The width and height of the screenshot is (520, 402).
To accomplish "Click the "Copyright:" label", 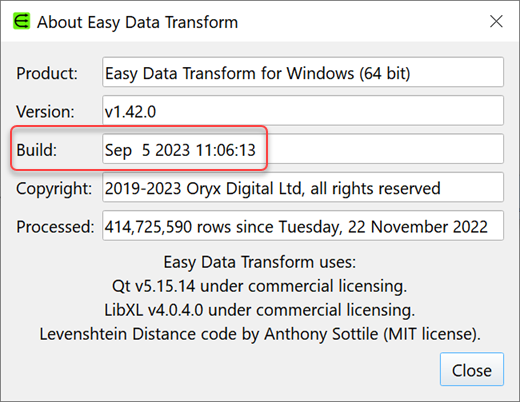I will (x=54, y=189).
